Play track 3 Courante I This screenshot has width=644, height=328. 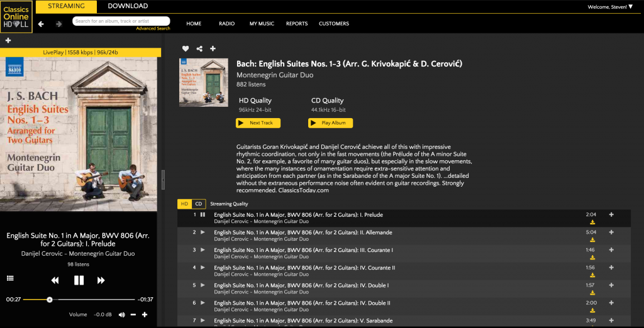[203, 249]
